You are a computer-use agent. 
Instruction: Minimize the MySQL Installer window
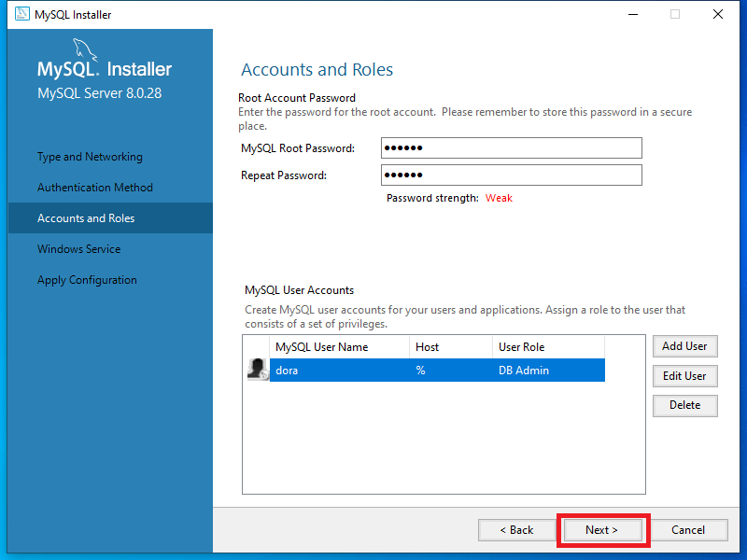[633, 14]
